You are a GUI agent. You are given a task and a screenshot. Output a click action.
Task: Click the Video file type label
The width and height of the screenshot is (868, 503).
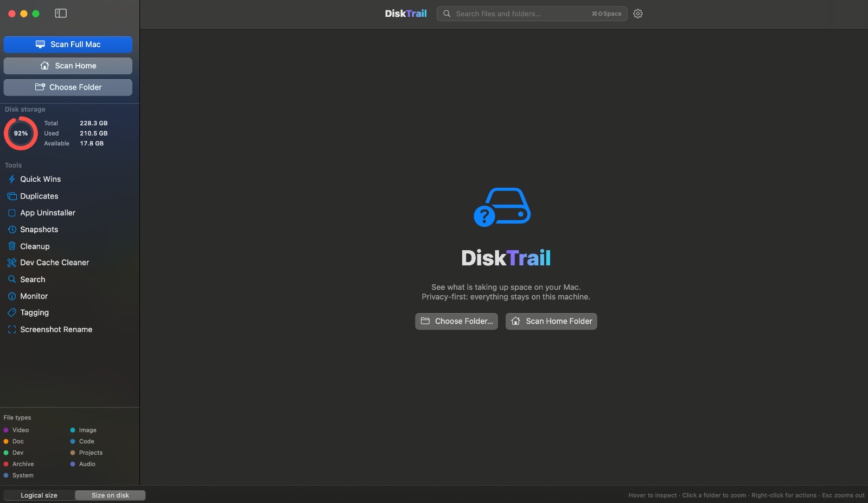(21, 430)
